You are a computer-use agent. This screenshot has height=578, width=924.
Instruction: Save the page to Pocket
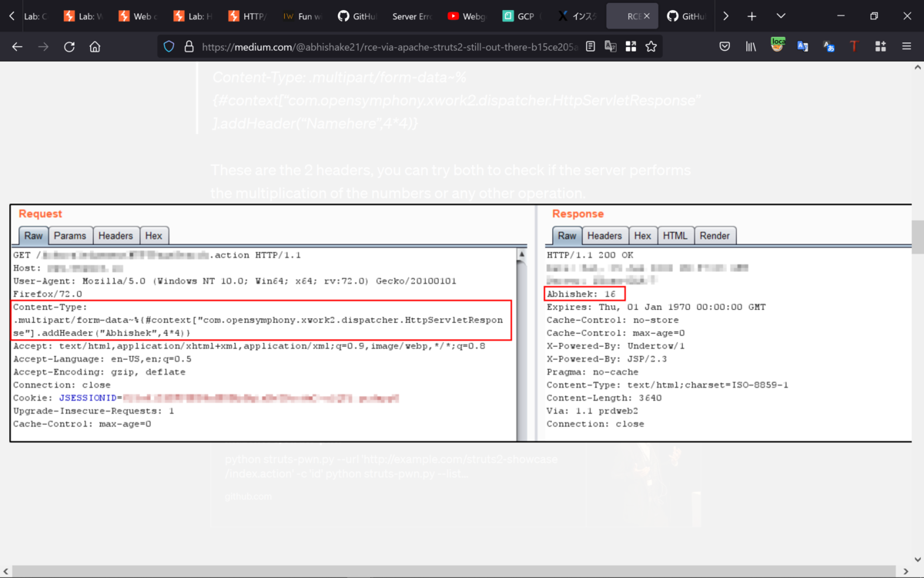pos(725,47)
